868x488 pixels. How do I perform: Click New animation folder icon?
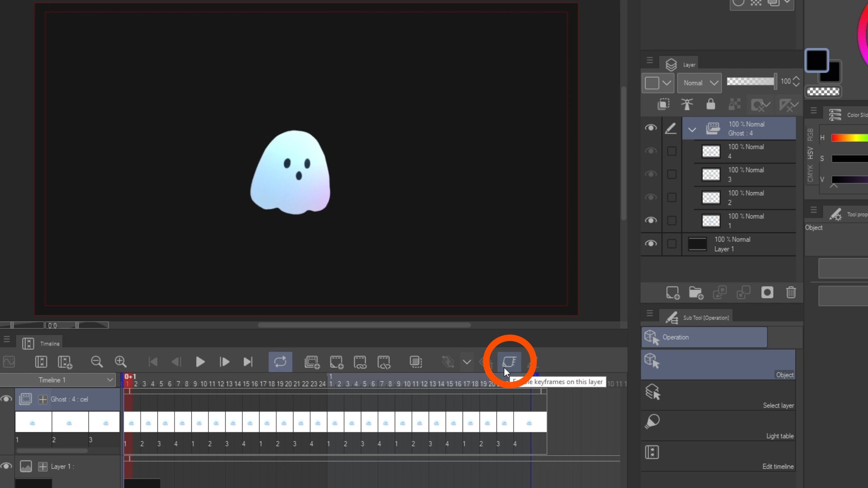pyautogui.click(x=312, y=361)
